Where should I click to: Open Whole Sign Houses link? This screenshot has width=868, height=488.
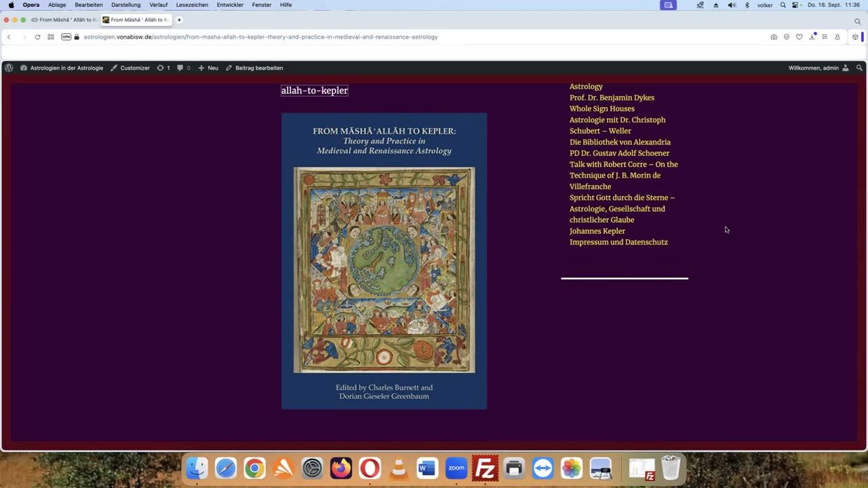pos(602,108)
